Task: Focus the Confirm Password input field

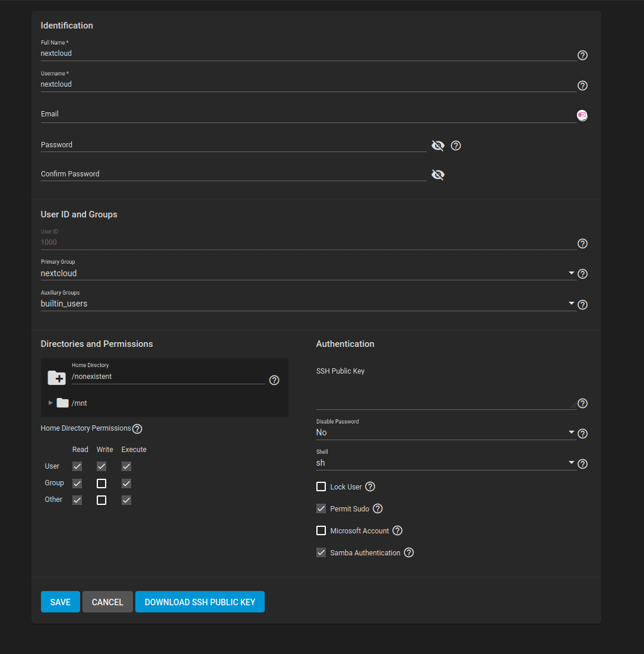Action: pyautogui.click(x=233, y=174)
